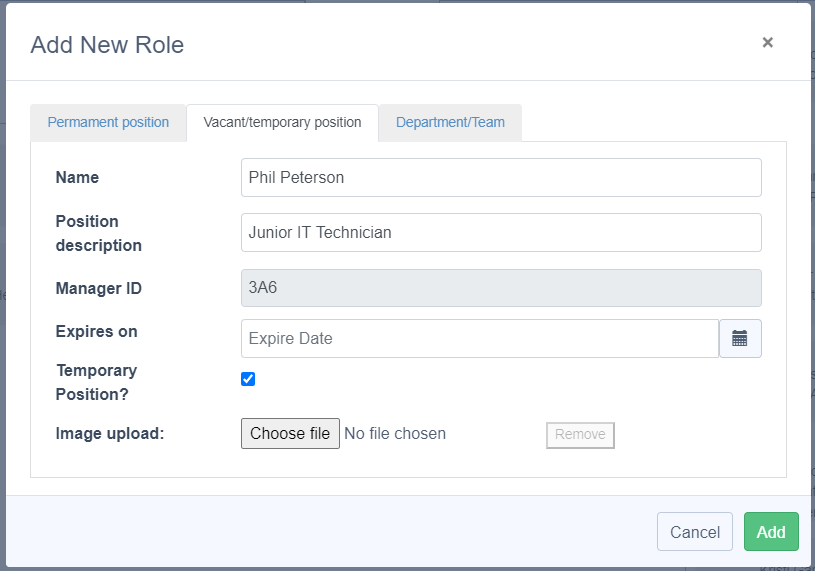Click the 'Temporary Position?' label

click(x=96, y=382)
